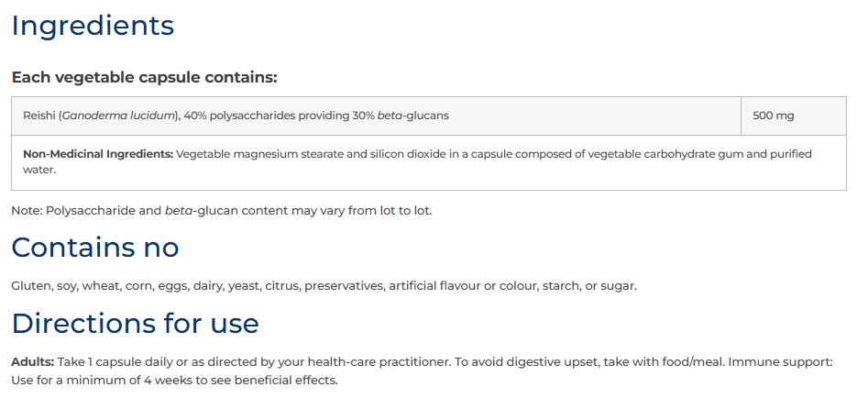Screen dimensions: 868x398
Task: Click 'preservatives' in the allergen list
Action: tap(344, 286)
